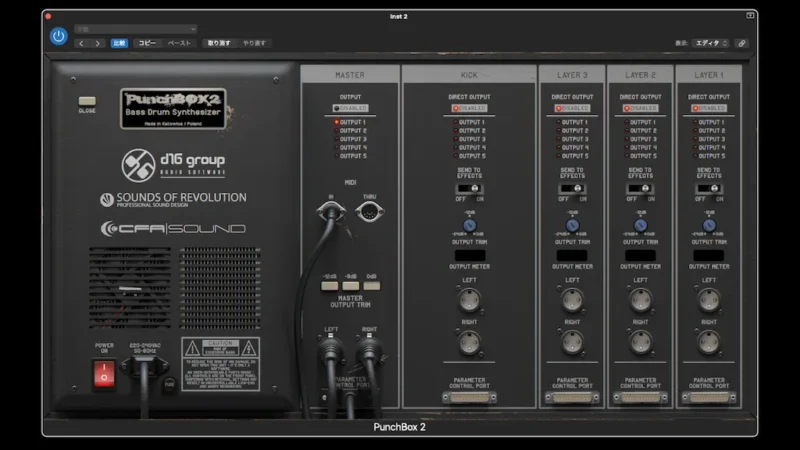Viewport: 800px width, 450px height.
Task: Click KICK parameter control port connector
Action: (x=469, y=397)
